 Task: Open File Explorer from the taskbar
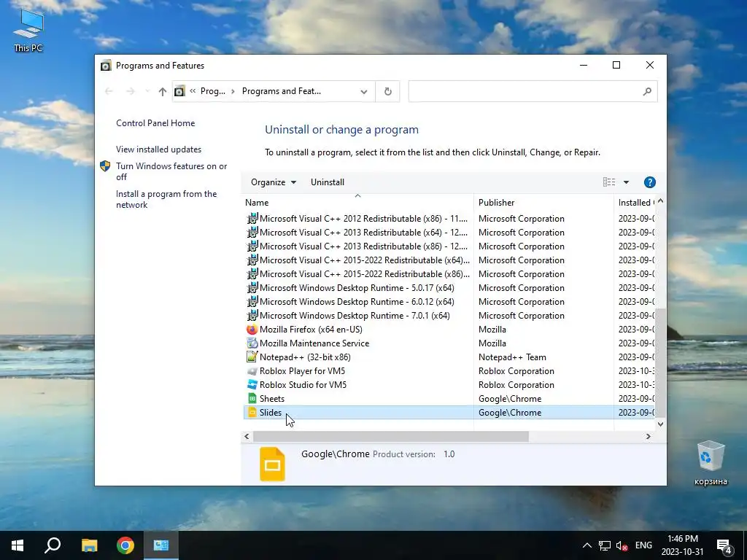pyautogui.click(x=89, y=545)
